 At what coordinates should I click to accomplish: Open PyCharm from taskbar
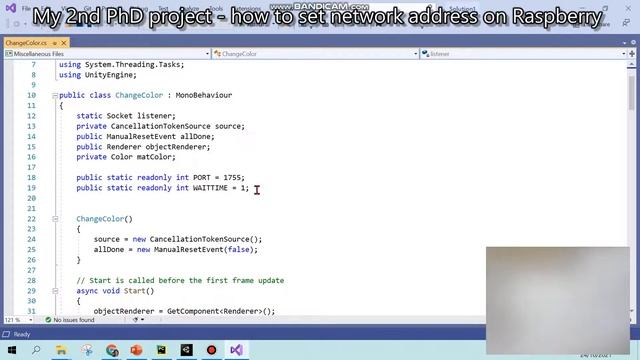click(x=162, y=350)
